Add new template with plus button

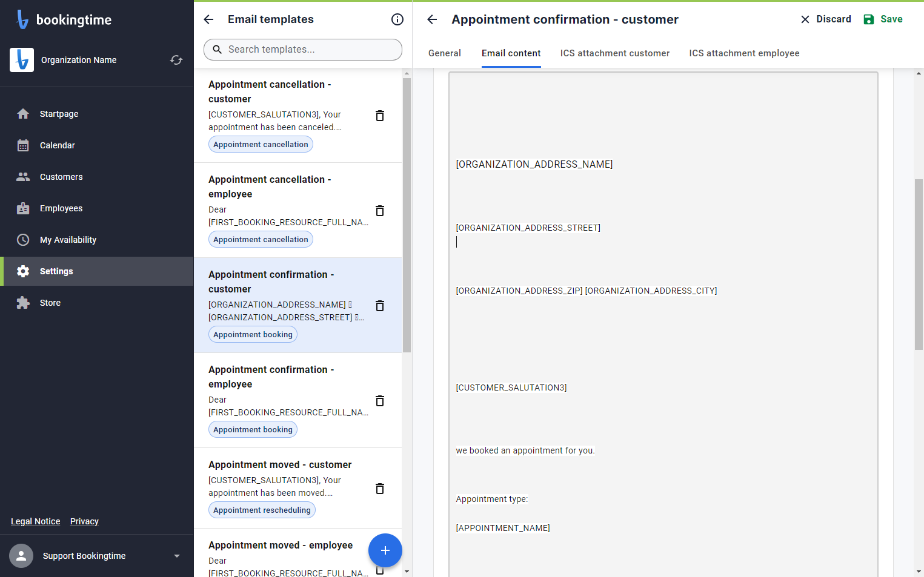pyautogui.click(x=385, y=550)
